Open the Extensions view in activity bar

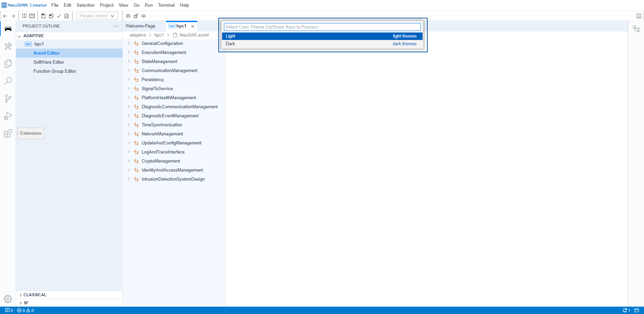pyautogui.click(x=8, y=133)
